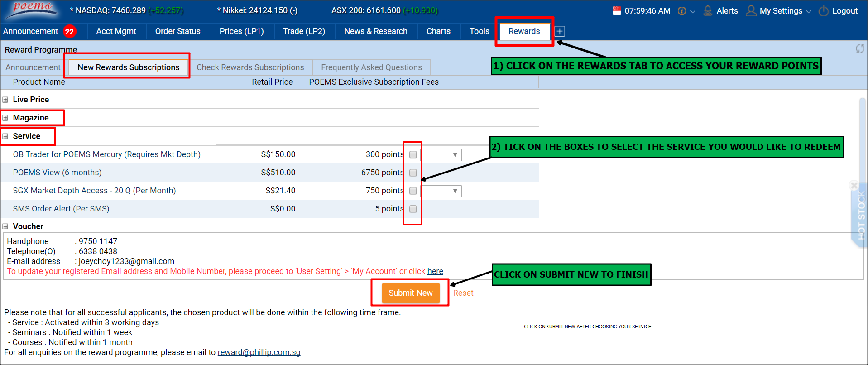Image resolution: width=868 pixels, height=365 pixels.
Task: Click the 07:59:46 AM clock
Action: tap(647, 11)
